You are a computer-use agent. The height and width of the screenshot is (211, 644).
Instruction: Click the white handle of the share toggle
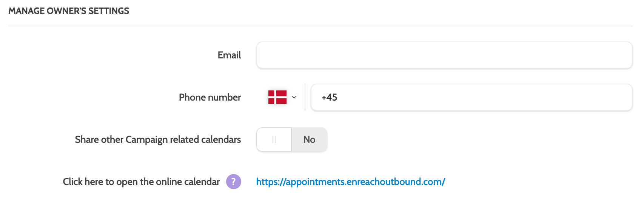tap(274, 139)
